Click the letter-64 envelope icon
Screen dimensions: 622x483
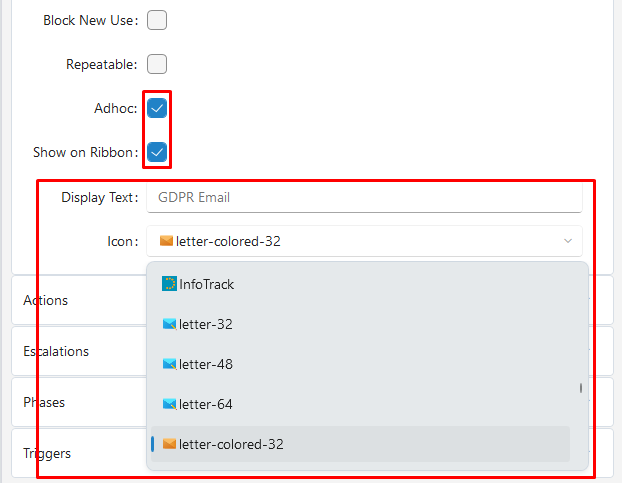[x=169, y=404]
